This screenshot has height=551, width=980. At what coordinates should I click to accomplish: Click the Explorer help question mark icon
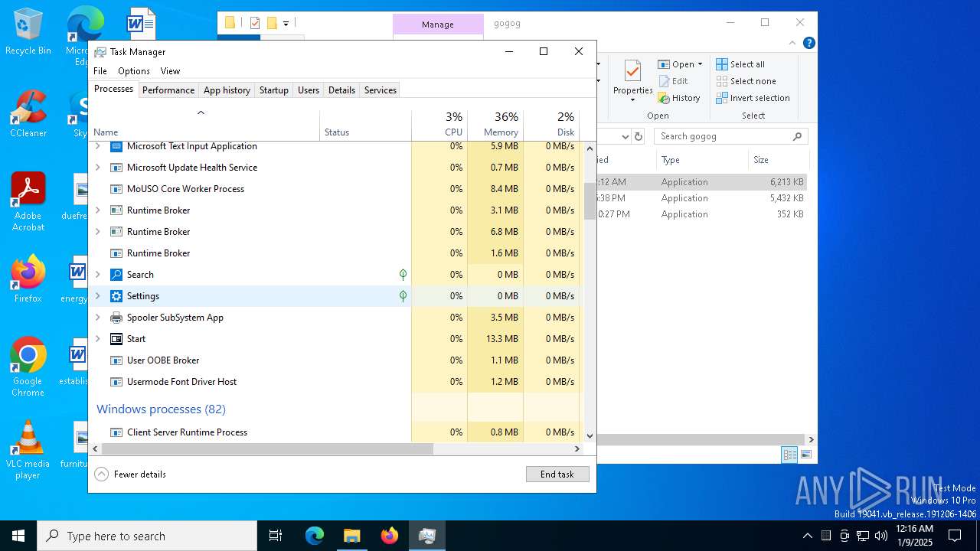tap(808, 43)
